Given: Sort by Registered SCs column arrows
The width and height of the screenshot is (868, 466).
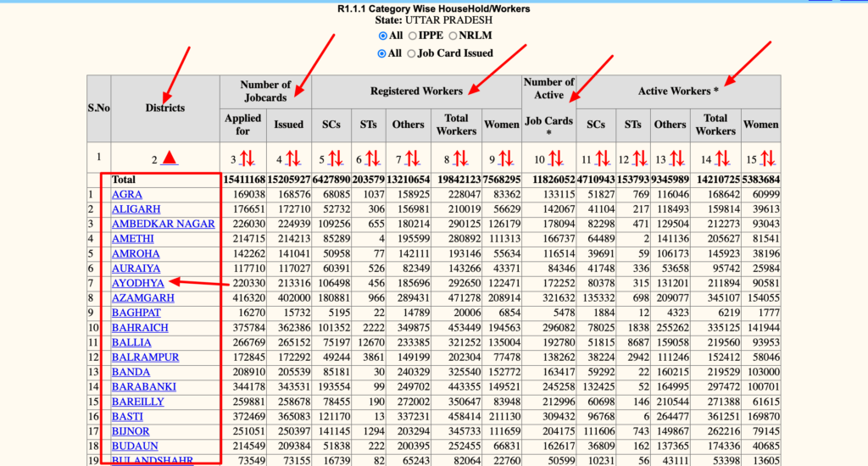Looking at the screenshot, I should 336,158.
